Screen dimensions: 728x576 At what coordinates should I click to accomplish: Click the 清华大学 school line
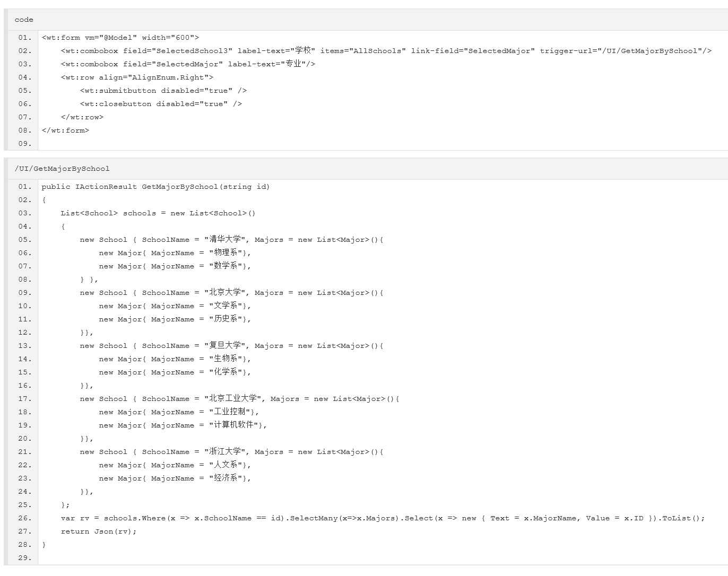[x=231, y=240]
